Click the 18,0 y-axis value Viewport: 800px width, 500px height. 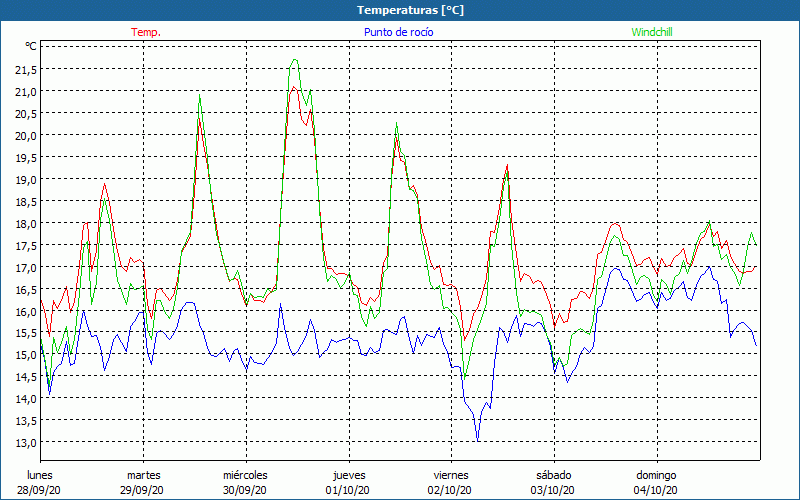26,223
